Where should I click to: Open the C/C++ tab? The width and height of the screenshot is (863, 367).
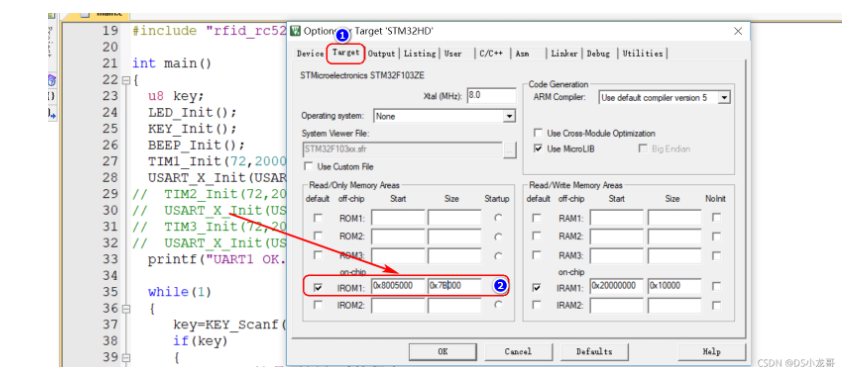[491, 53]
